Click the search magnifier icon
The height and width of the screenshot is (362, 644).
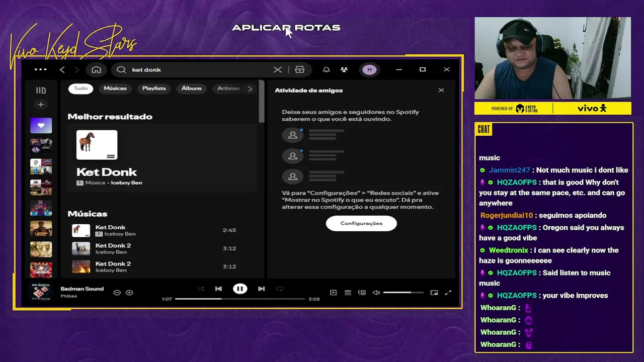click(121, 70)
